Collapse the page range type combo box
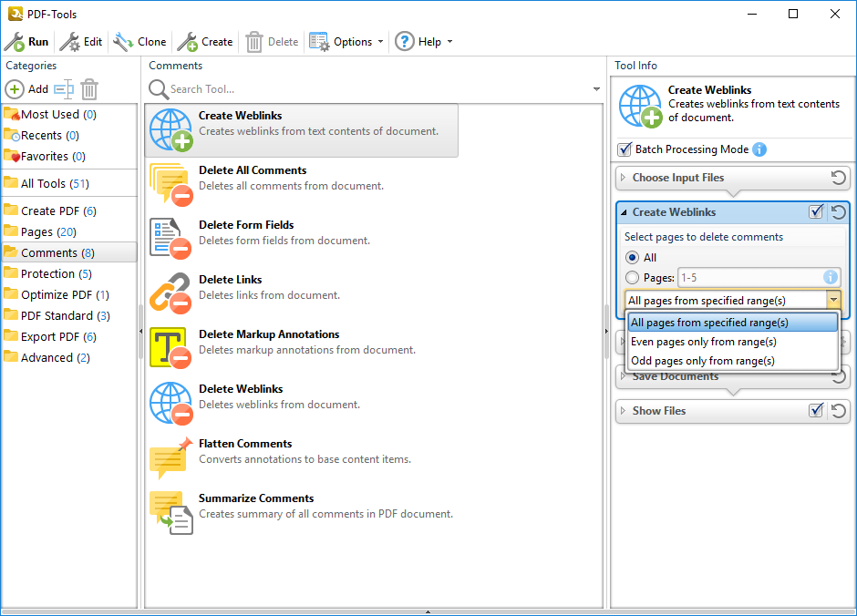This screenshot has height=616, width=857. 832,301
